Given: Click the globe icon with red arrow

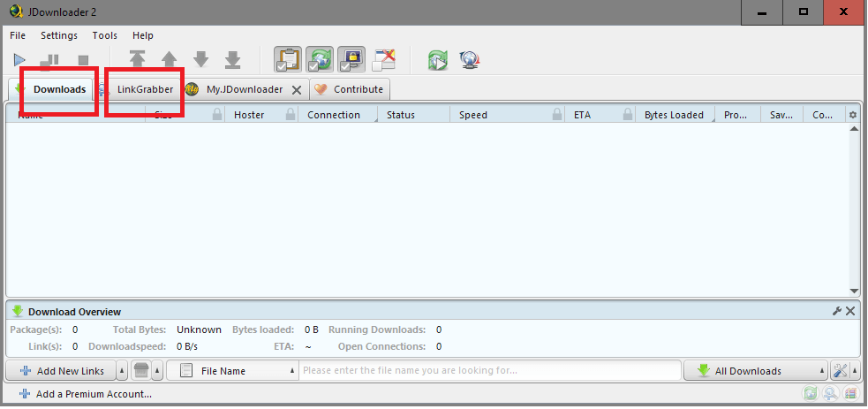Looking at the screenshot, I should coord(470,60).
